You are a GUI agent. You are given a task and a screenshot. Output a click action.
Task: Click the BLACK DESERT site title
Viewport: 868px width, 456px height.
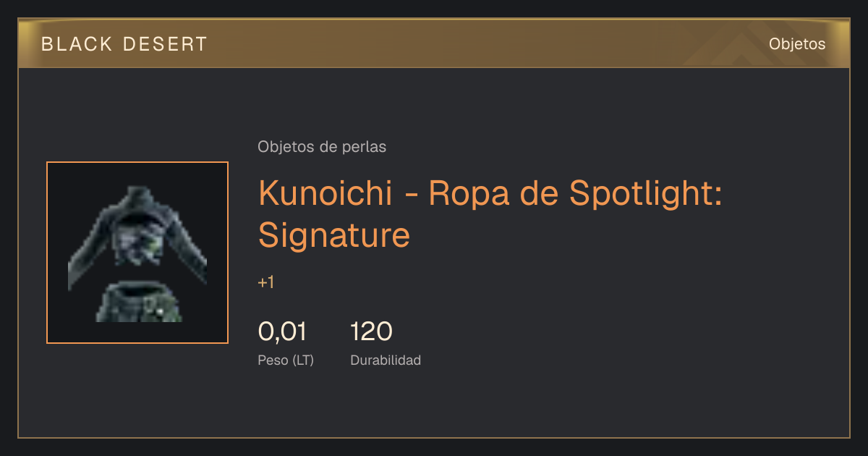tap(124, 44)
